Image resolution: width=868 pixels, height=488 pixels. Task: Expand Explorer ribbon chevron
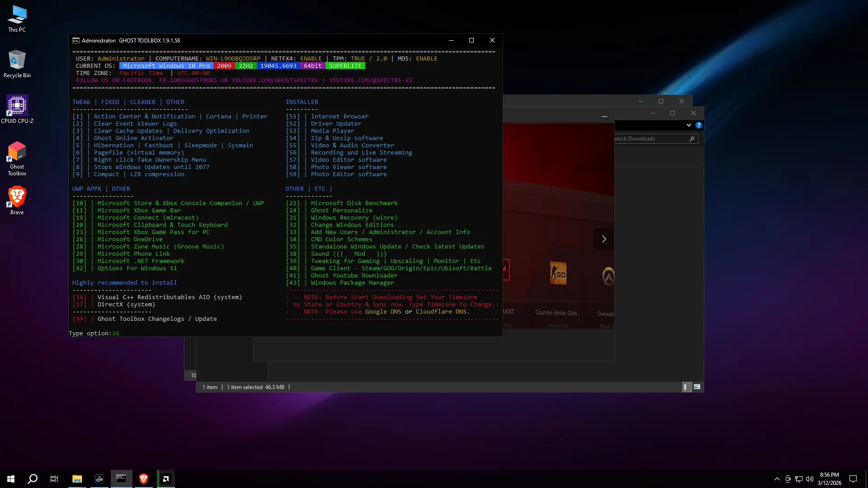click(689, 125)
